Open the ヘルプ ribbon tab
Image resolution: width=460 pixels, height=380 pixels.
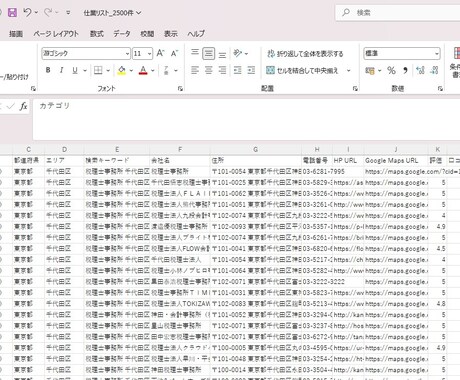(x=196, y=34)
